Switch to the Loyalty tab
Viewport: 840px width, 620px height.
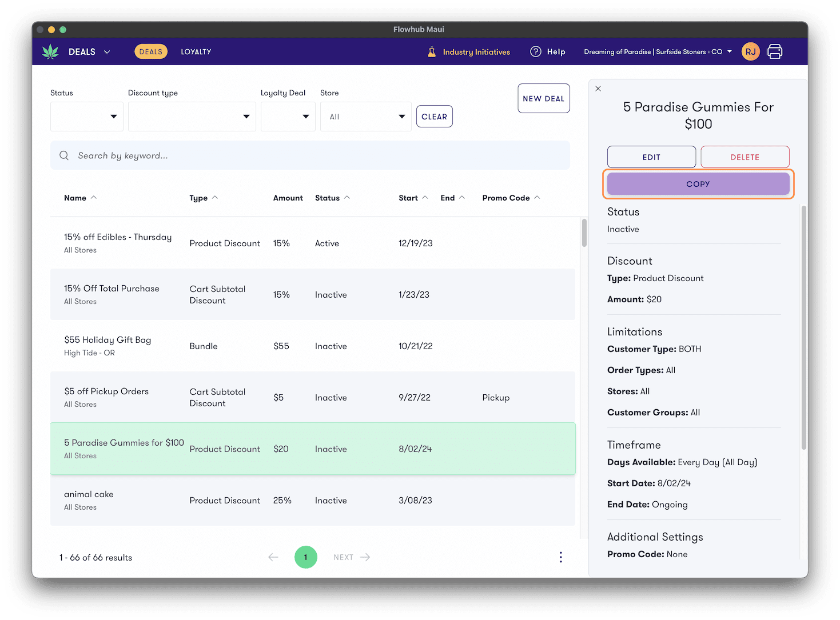click(x=196, y=51)
